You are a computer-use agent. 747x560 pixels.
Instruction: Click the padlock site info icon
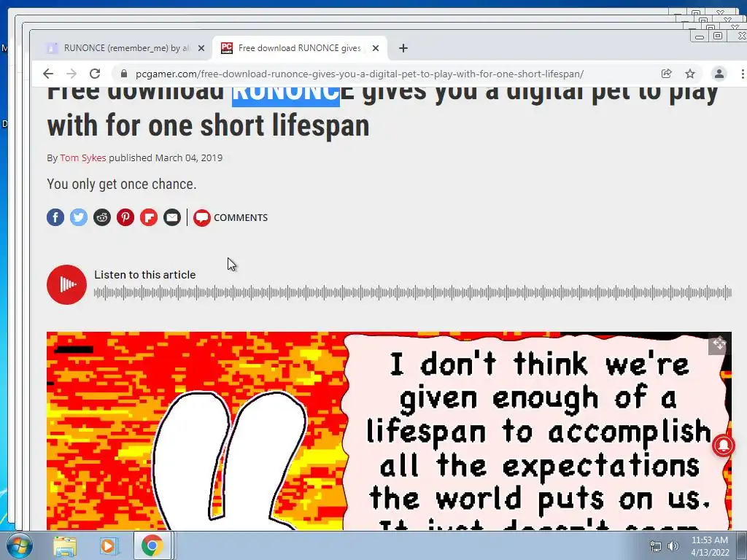(124, 74)
